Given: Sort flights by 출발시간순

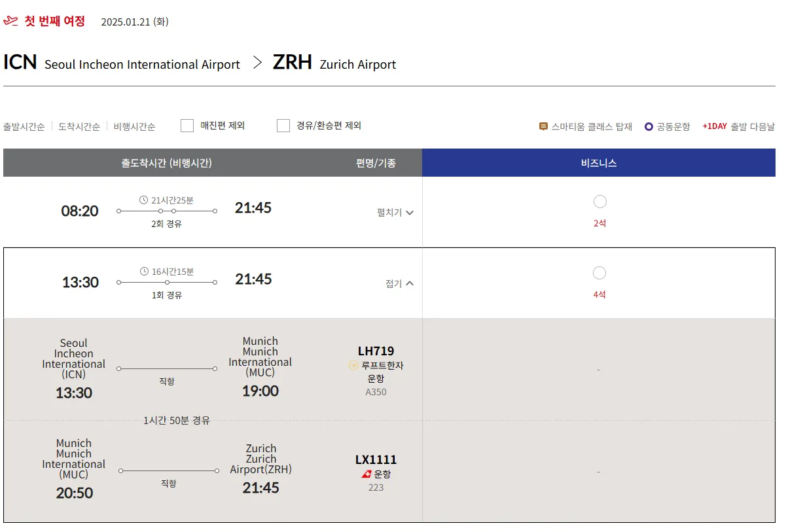Looking at the screenshot, I should pyautogui.click(x=24, y=127).
